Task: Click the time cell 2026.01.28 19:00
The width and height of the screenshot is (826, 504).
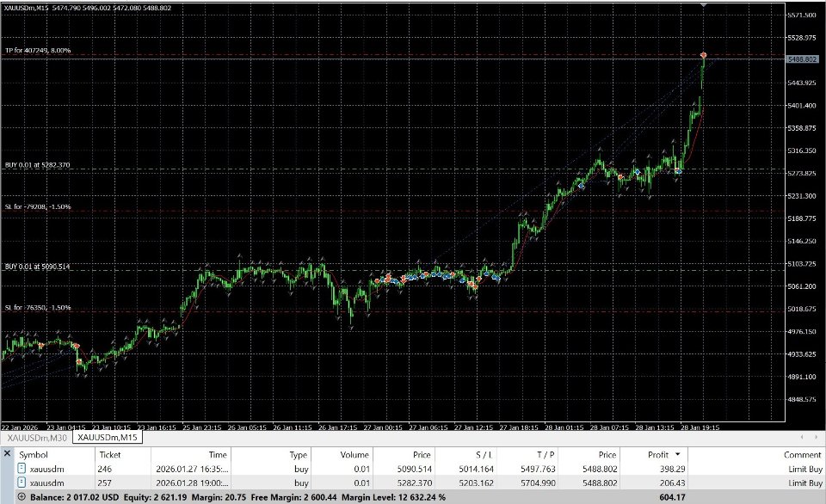Action: coord(192,483)
